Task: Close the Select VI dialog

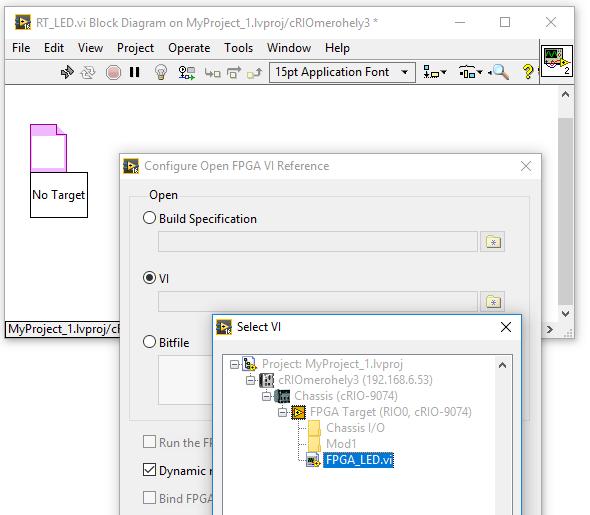Action: [x=506, y=327]
